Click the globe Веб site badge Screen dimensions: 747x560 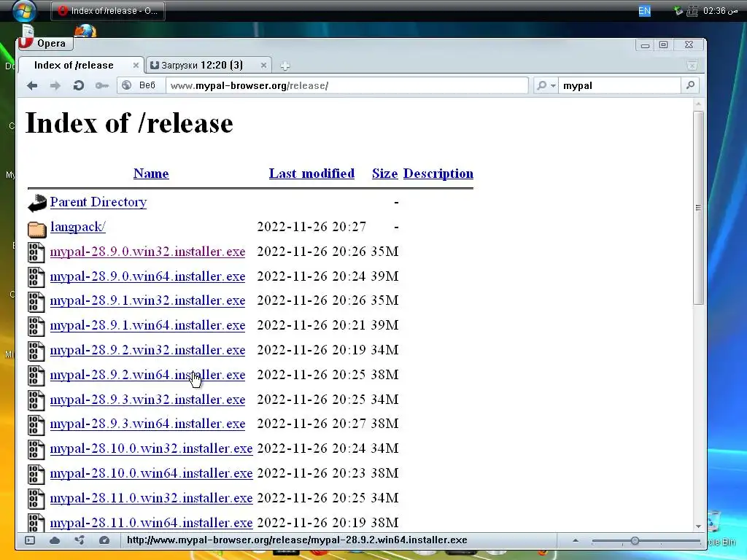coord(140,85)
